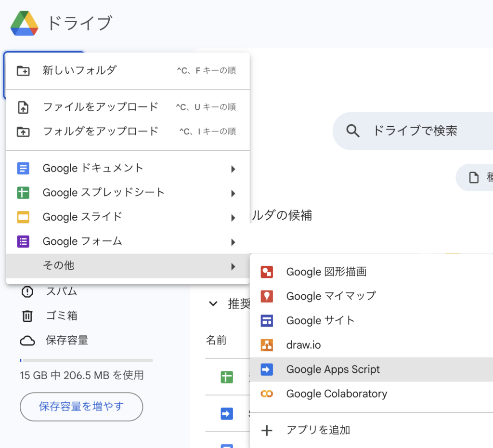Click the new folder icon
This screenshot has width=493, height=448.
click(23, 71)
